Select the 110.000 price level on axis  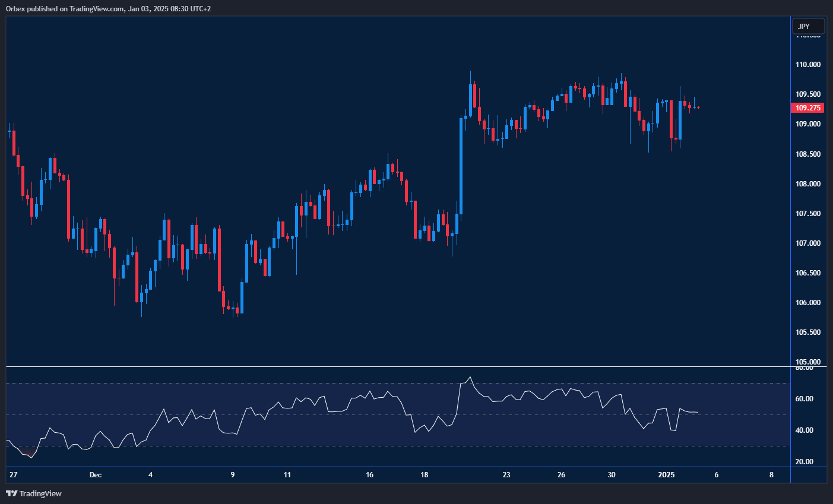click(808, 64)
